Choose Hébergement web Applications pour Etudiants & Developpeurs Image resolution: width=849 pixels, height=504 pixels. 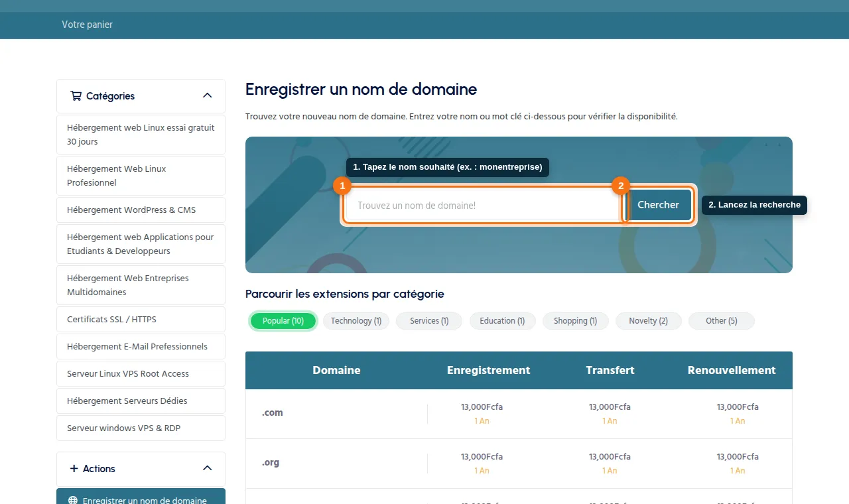(x=141, y=244)
